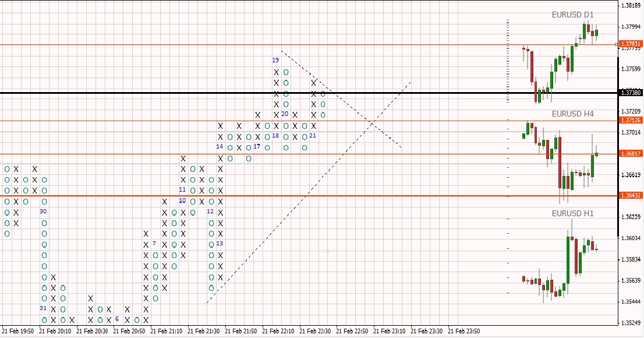644x338 pixels.
Task: Click the 21 Feb 23:50 time label
Action: (x=463, y=331)
